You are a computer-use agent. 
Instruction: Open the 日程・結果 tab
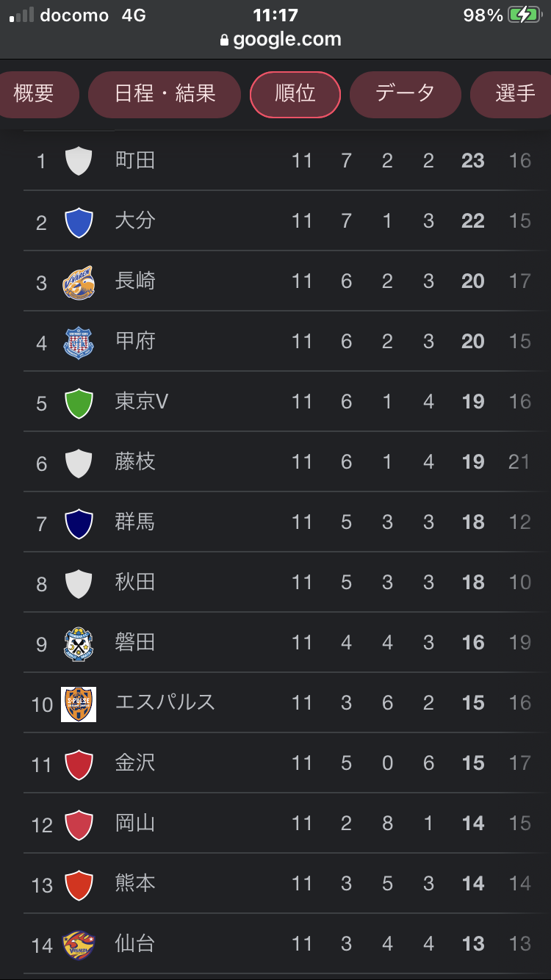click(x=165, y=94)
